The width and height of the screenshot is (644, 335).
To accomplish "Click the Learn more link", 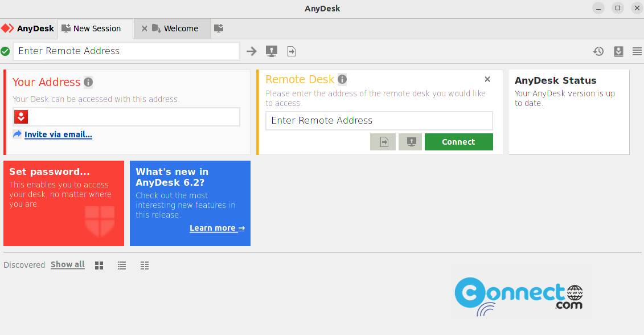I will tap(218, 228).
